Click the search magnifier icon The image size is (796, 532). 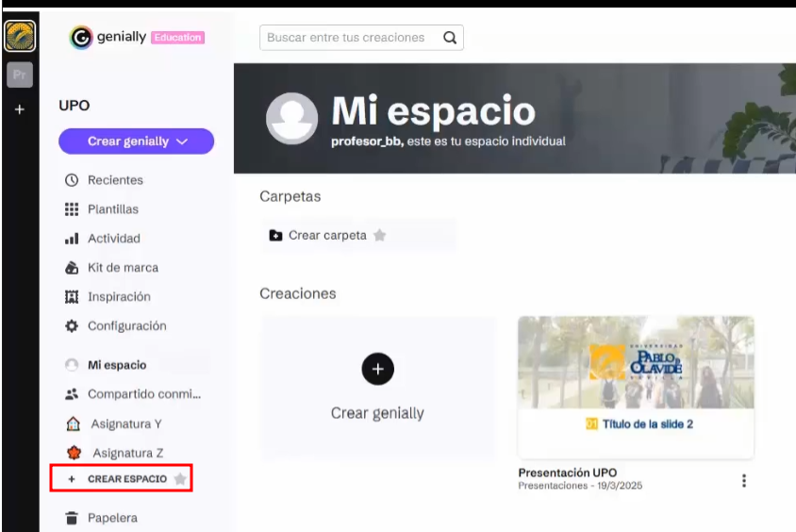click(450, 38)
